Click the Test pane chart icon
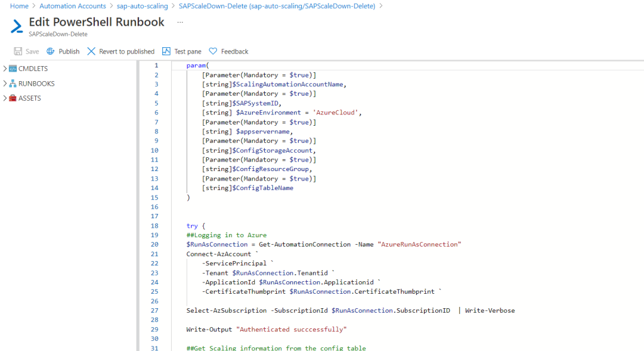 (166, 52)
